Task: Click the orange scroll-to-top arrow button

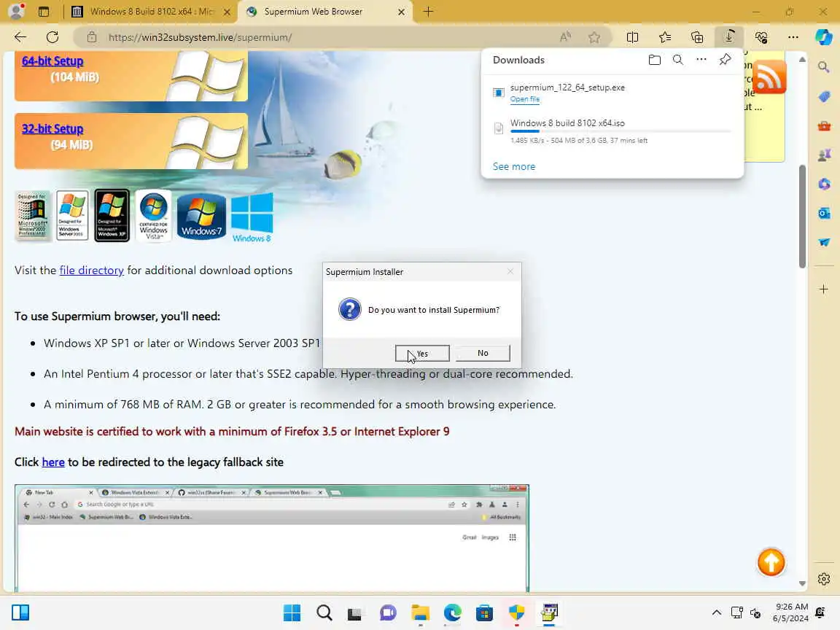Action: click(x=771, y=562)
